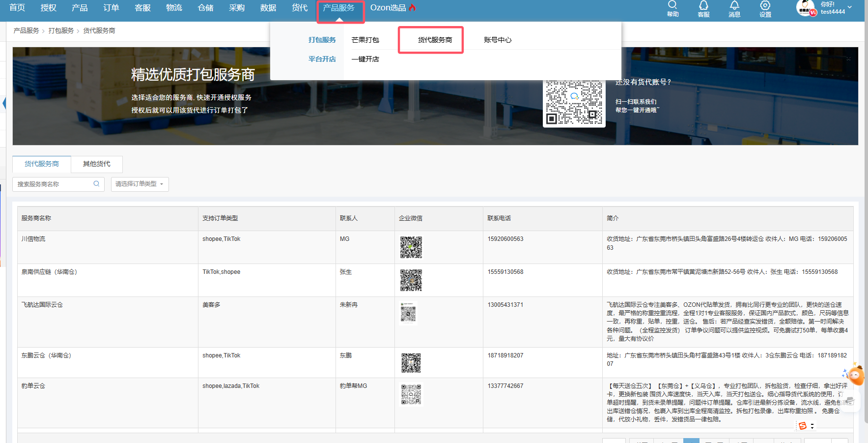Image resolution: width=868 pixels, height=443 pixels.
Task: Click the 平台开店 category in the dropdown
Action: pyautogui.click(x=322, y=59)
